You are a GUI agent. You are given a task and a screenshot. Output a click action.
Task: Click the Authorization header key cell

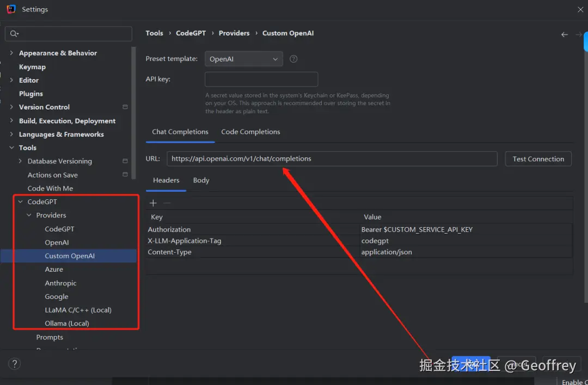[253, 229]
